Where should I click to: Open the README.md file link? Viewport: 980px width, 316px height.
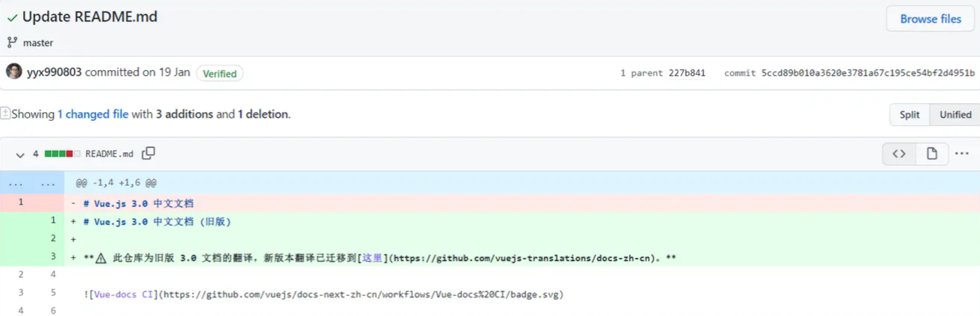pyautogui.click(x=109, y=154)
